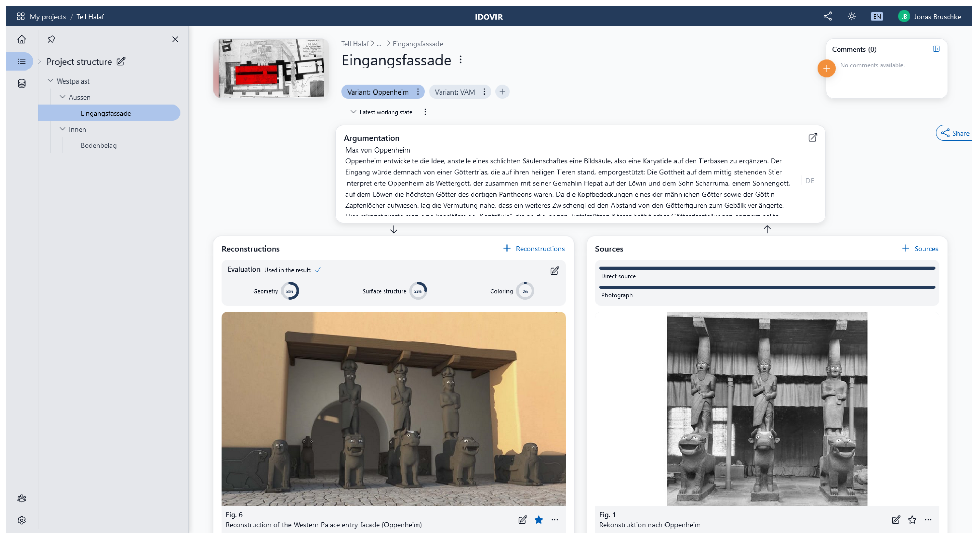Viewport: 980px width, 539px height.
Task: Mark Fig. 1 source as favorite star
Action: [912, 520]
